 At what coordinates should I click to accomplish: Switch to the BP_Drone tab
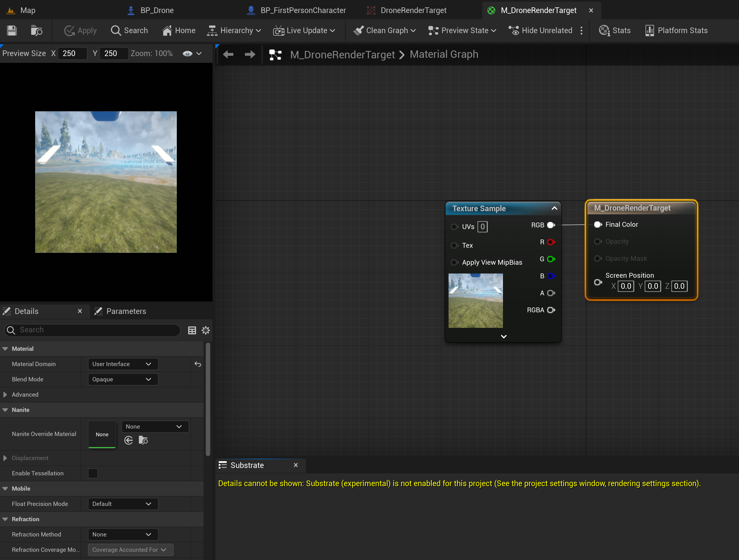pyautogui.click(x=151, y=10)
